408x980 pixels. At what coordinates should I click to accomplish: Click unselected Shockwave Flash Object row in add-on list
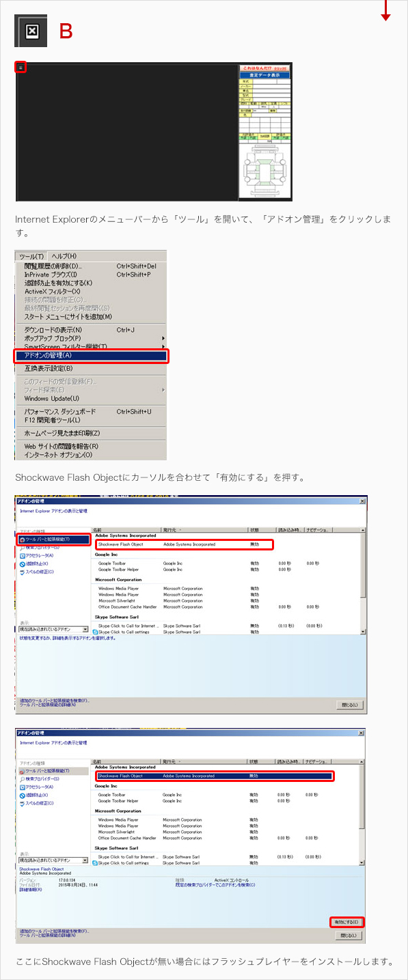click(x=185, y=544)
